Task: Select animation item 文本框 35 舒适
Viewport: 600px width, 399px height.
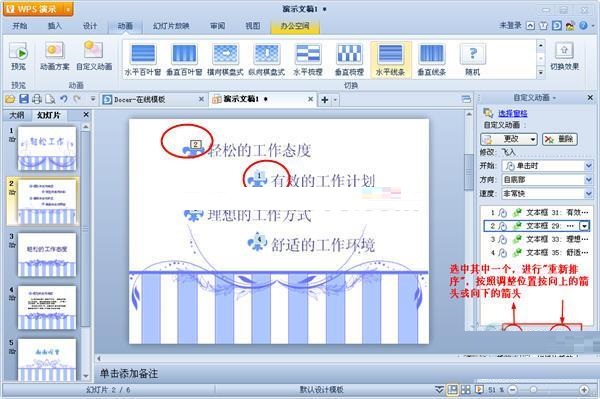Action: [535, 252]
